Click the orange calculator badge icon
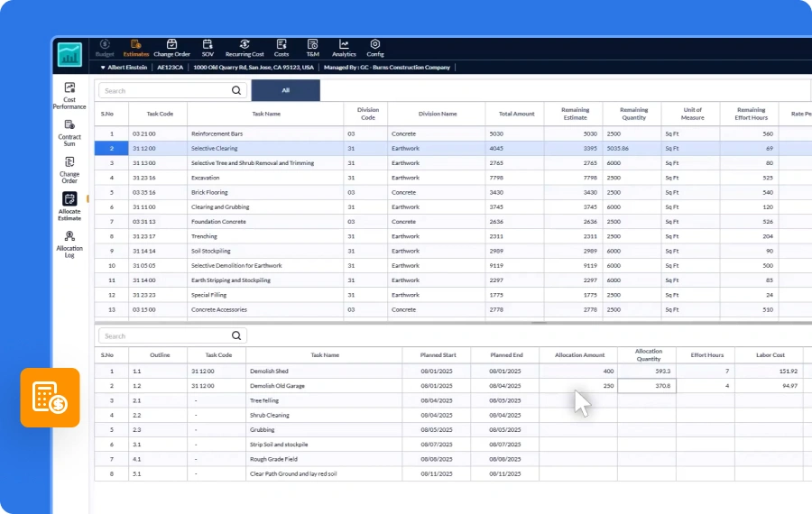Screen dimensions: 812x514 tap(51, 398)
